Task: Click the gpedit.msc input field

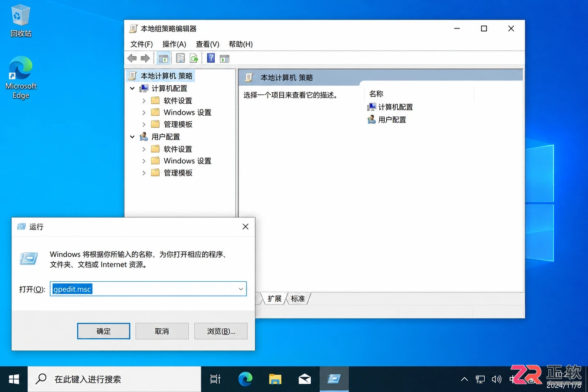Action: [x=148, y=289]
